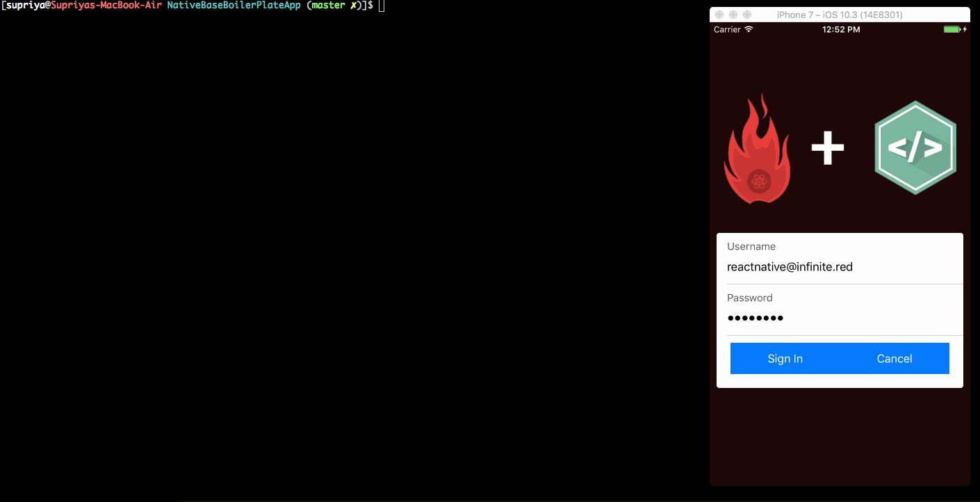Screen dimensions: 980x502
Task: Tap the Cancel button
Action: (895, 359)
